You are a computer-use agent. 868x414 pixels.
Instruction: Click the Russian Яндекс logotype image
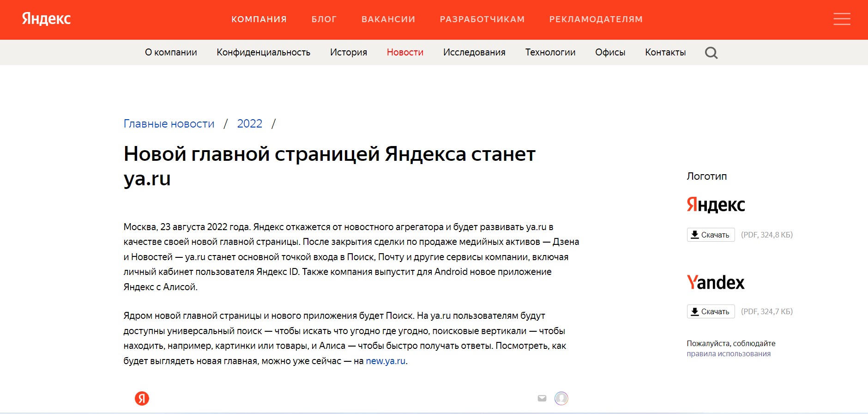pyautogui.click(x=716, y=205)
